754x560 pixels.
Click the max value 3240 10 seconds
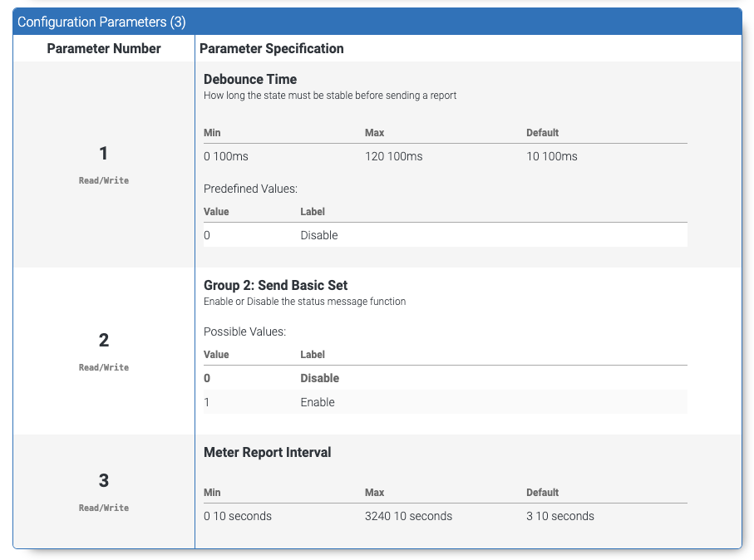[408, 516]
